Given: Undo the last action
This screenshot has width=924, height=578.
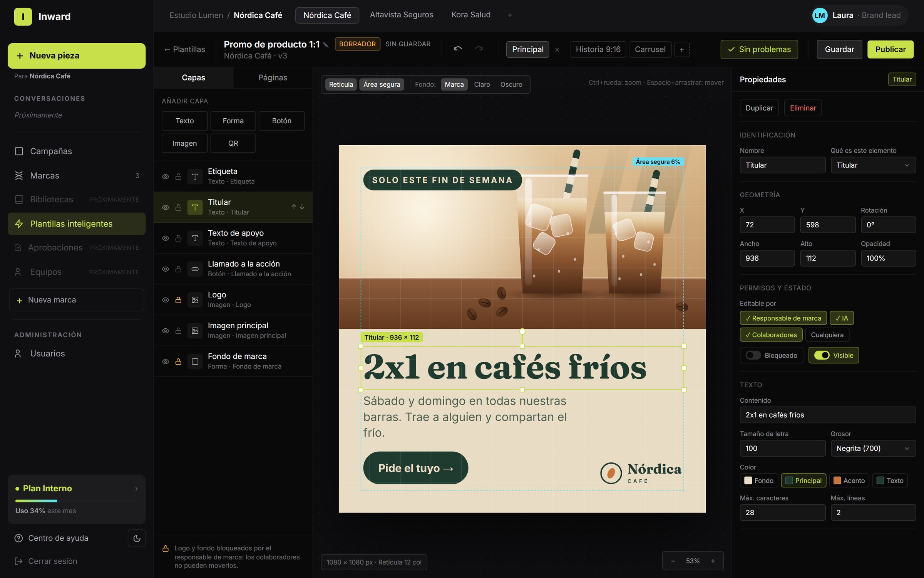Looking at the screenshot, I should click(x=458, y=49).
